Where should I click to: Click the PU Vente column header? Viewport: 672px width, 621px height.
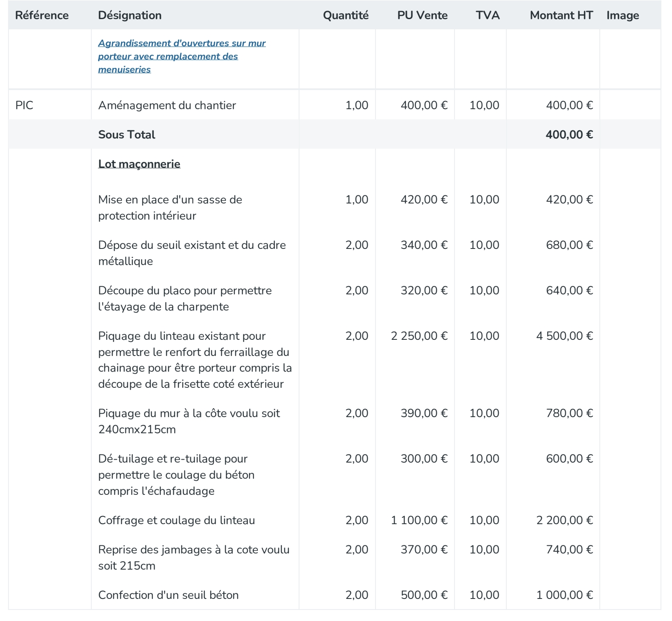(x=422, y=15)
